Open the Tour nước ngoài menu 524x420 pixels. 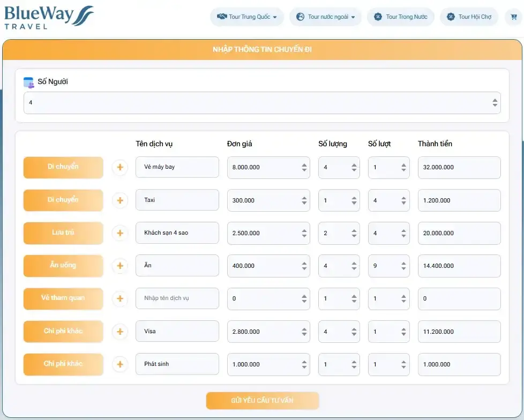coord(325,17)
